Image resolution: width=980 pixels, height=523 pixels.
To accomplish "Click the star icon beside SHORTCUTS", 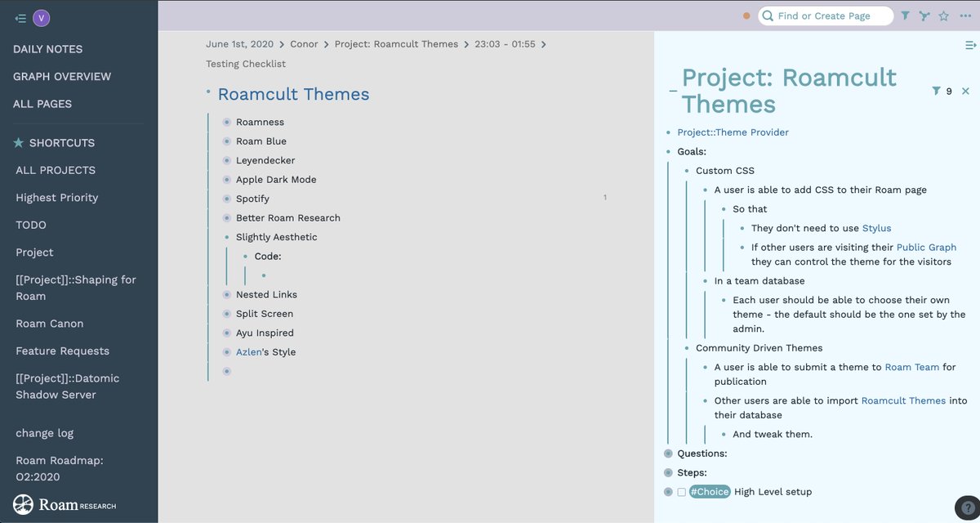I will point(19,142).
